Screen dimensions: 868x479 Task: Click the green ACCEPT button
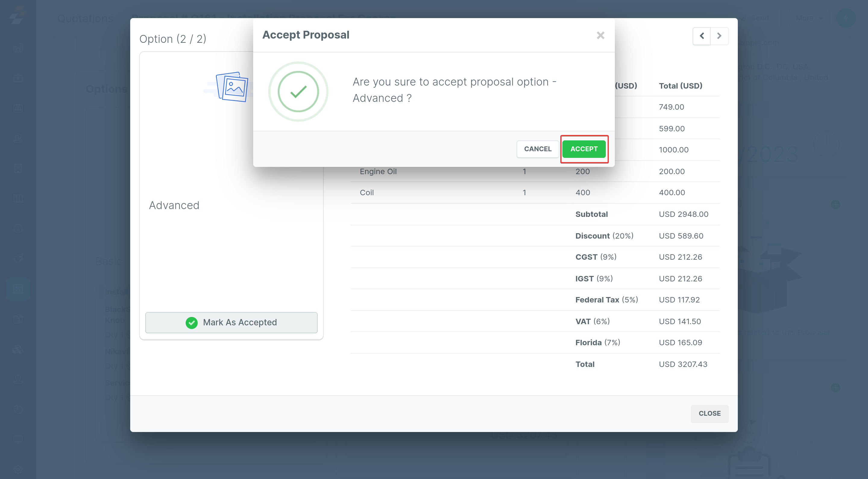pyautogui.click(x=583, y=149)
